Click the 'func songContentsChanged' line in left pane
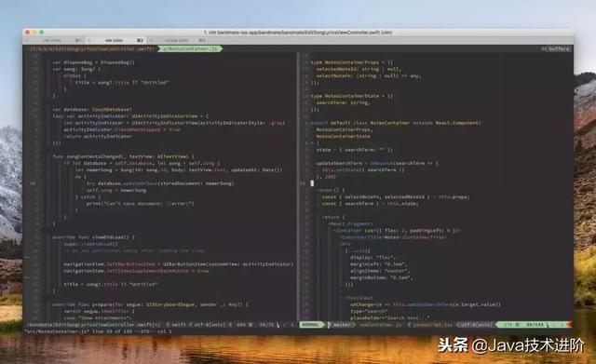Viewport: 596px width, 364px height. click(x=123, y=156)
